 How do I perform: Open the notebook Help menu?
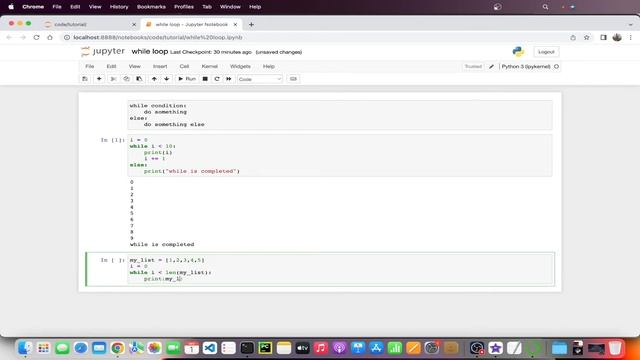[x=269, y=66]
